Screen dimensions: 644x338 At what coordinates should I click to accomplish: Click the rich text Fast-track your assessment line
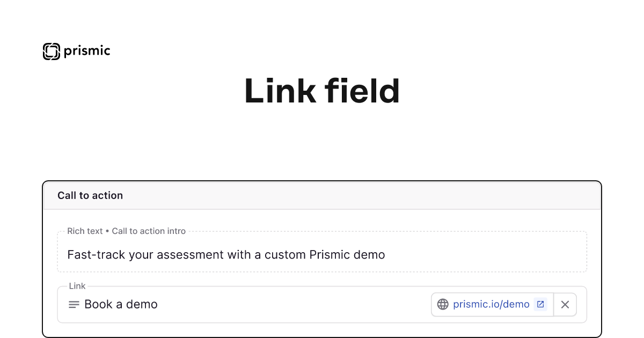pyautogui.click(x=226, y=255)
